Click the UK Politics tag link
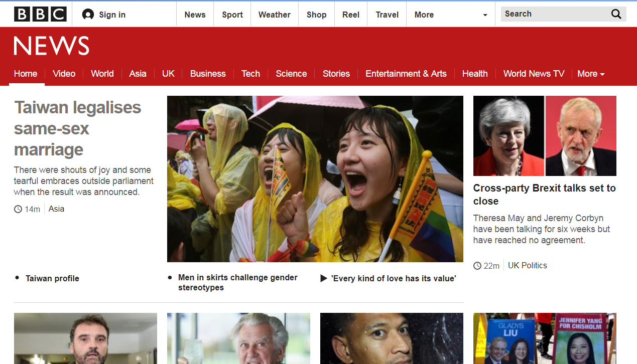The height and width of the screenshot is (364, 637). pos(527,265)
